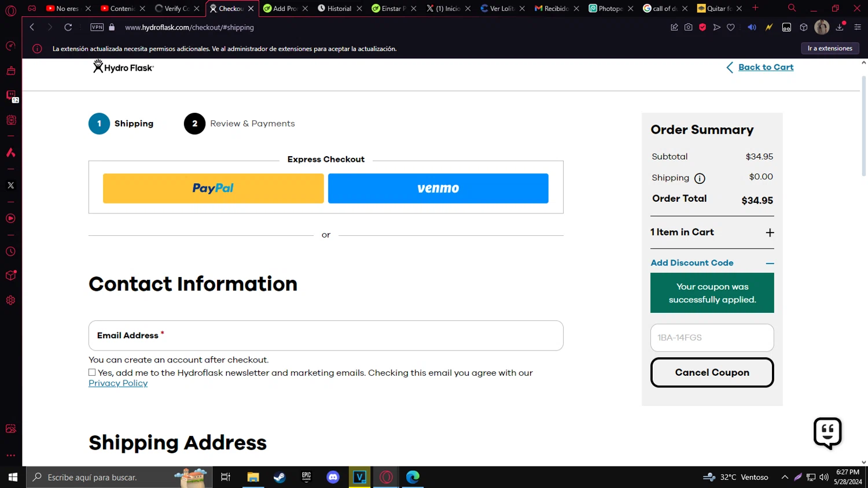Go to Review & Payments step
This screenshot has height=488, width=868.
point(239,124)
